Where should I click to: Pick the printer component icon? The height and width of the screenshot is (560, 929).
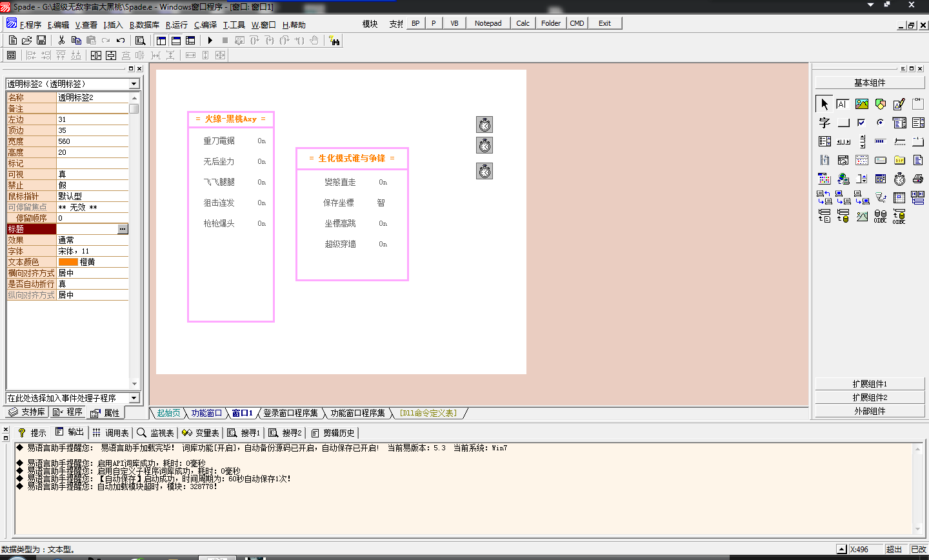pos(918,179)
